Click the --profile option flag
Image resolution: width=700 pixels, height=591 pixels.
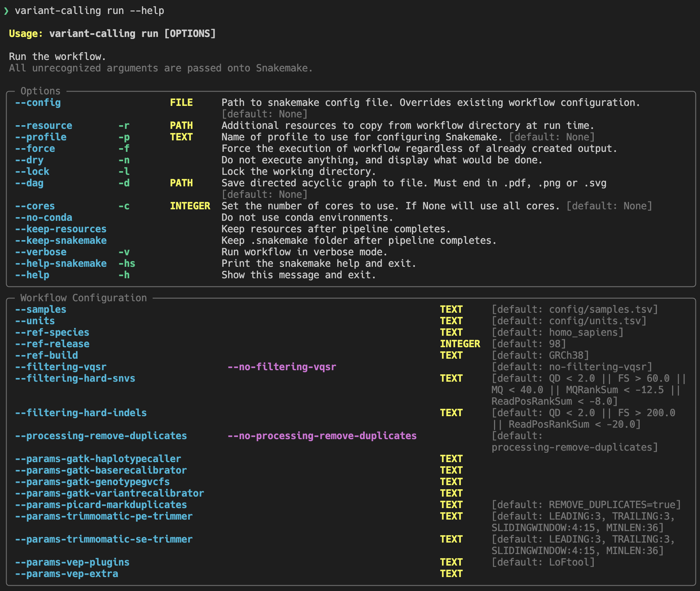pos(41,137)
